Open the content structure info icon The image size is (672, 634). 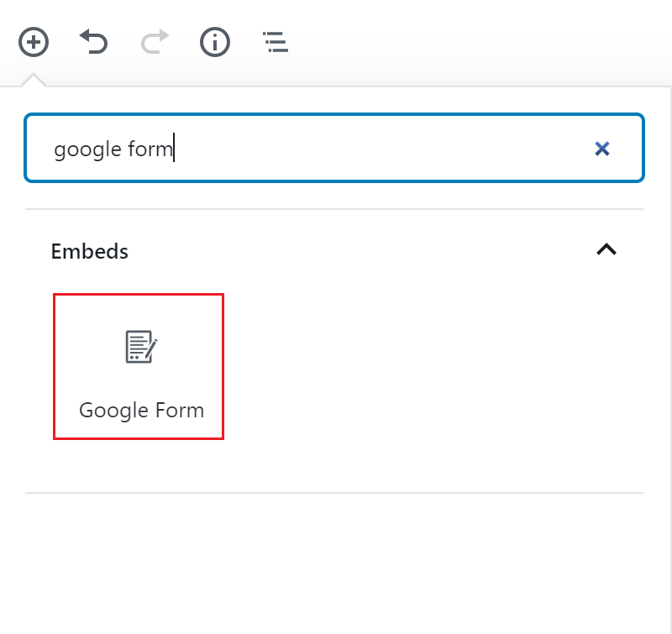pyautogui.click(x=215, y=42)
